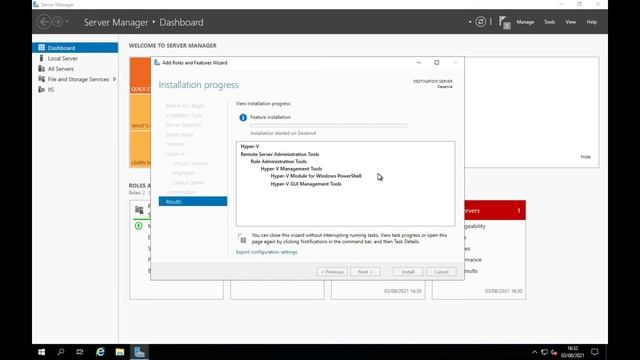Open taskbar search
640x360 pixels.
(x=61, y=352)
